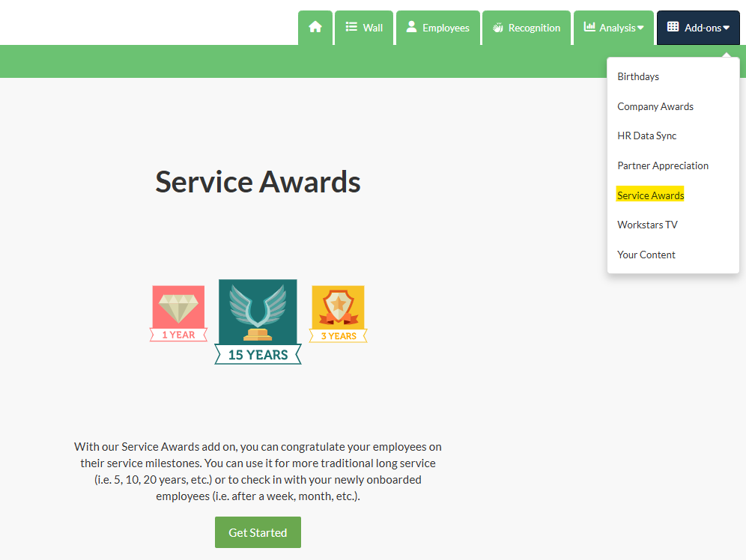Click the 15 Years winged trophy badge

click(258, 322)
